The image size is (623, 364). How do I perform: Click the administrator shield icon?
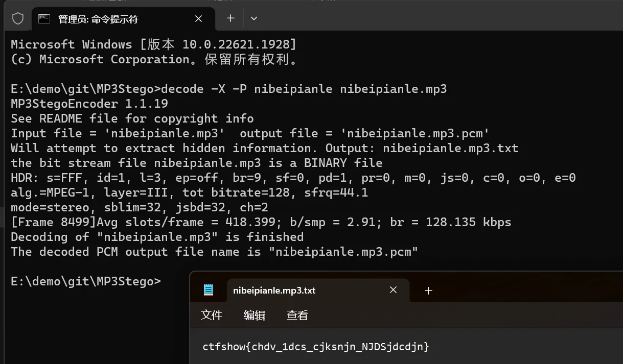tap(18, 19)
